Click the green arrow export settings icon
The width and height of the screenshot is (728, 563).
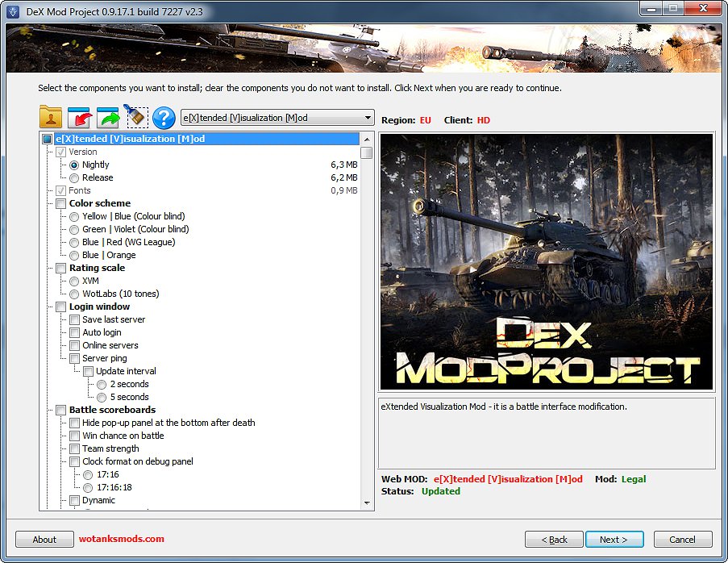108,117
